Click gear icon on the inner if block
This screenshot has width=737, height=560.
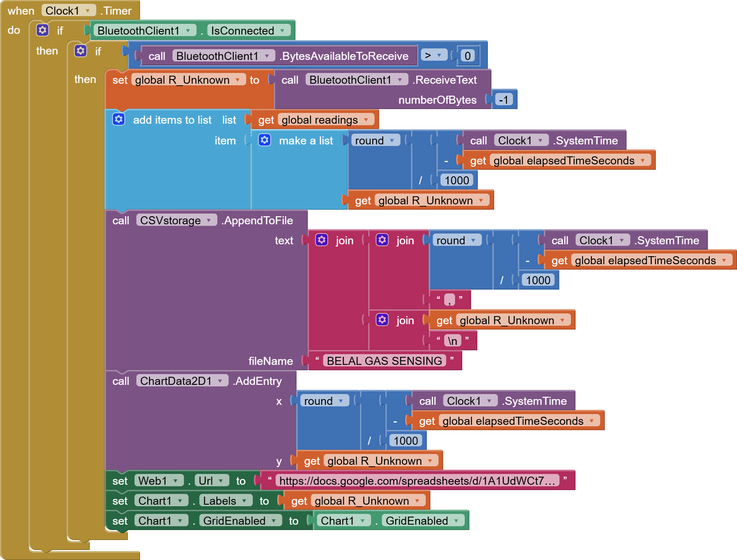click(80, 51)
